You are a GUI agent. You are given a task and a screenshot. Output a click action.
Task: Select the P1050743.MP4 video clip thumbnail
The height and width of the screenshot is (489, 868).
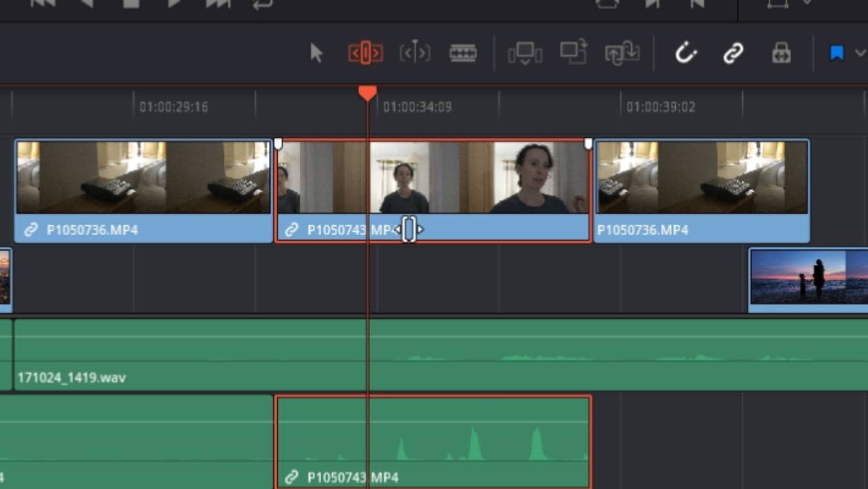point(433,177)
